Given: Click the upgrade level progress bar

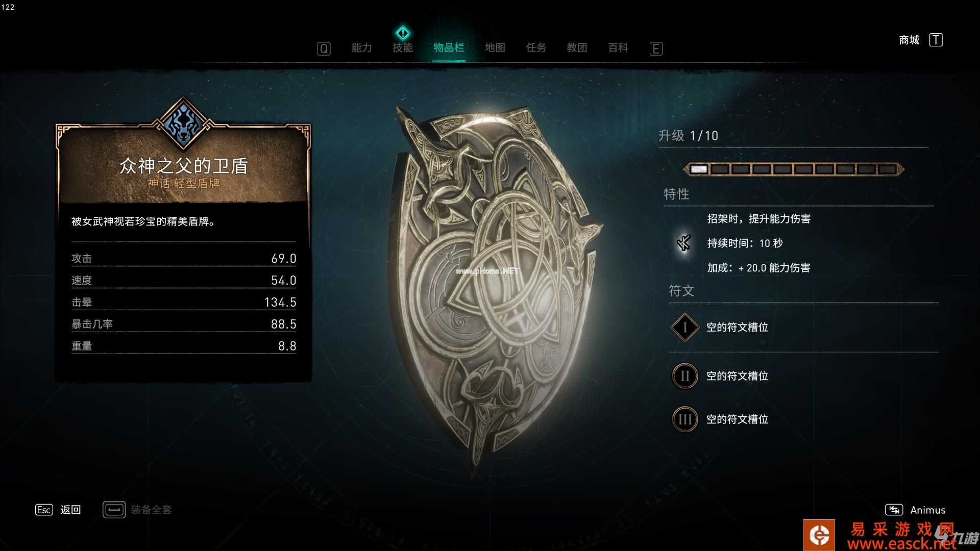Looking at the screenshot, I should click(793, 169).
